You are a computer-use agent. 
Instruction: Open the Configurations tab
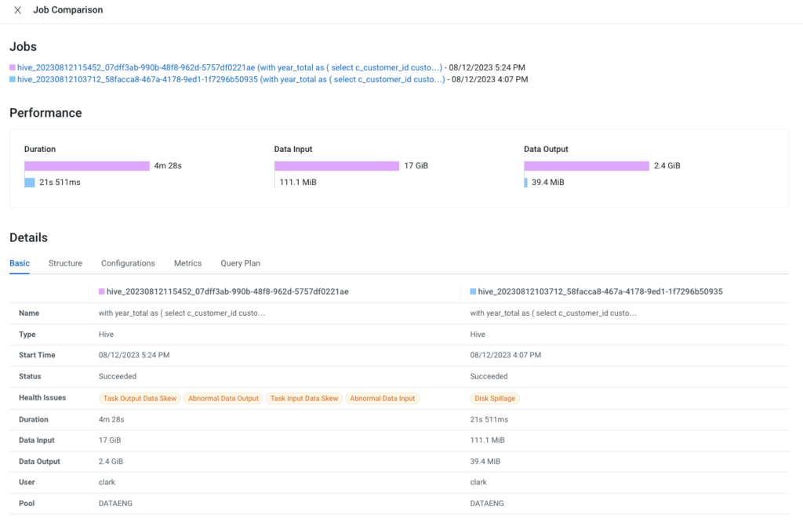coord(127,263)
